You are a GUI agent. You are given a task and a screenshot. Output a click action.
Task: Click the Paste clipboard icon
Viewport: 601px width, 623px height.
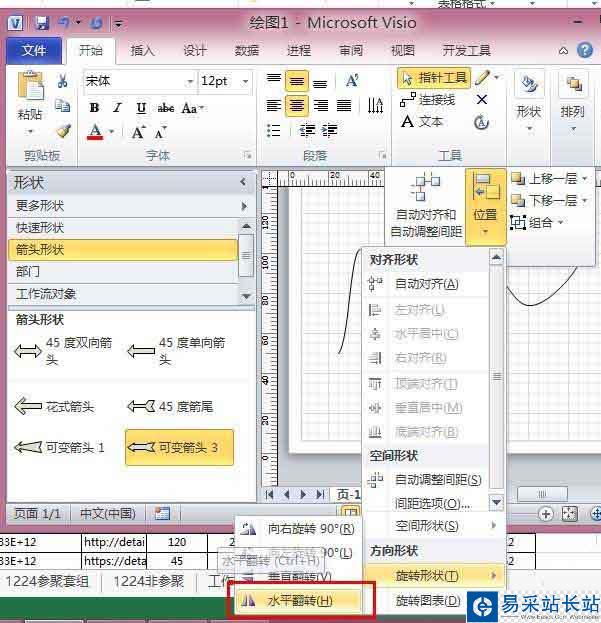[30, 86]
